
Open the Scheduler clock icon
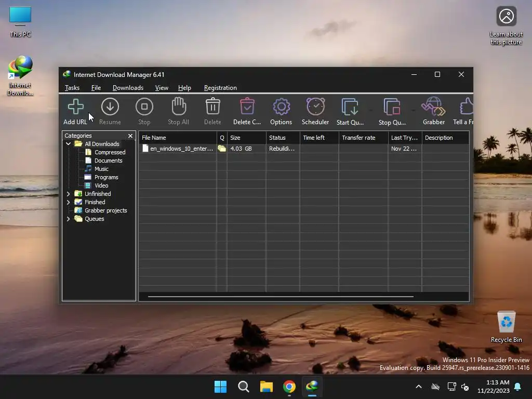pos(315,107)
